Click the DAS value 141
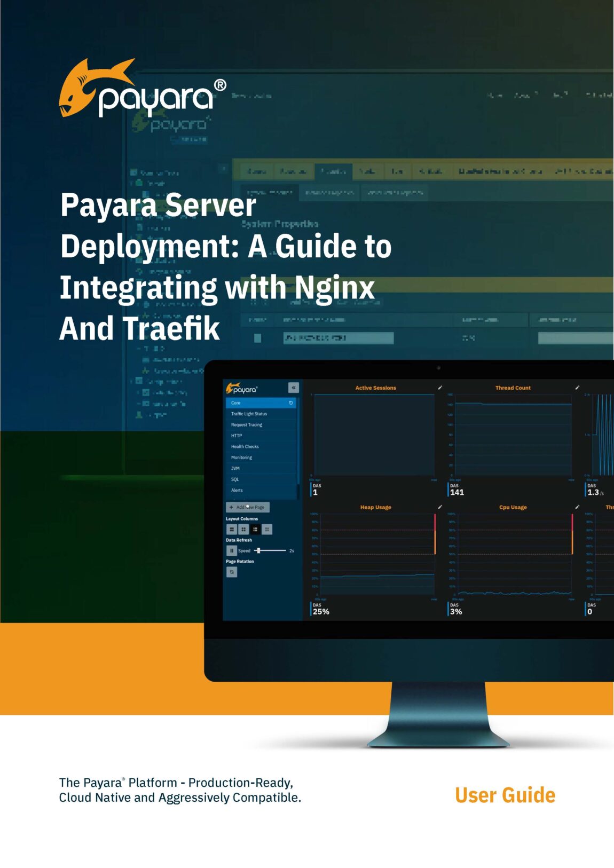 tap(457, 493)
